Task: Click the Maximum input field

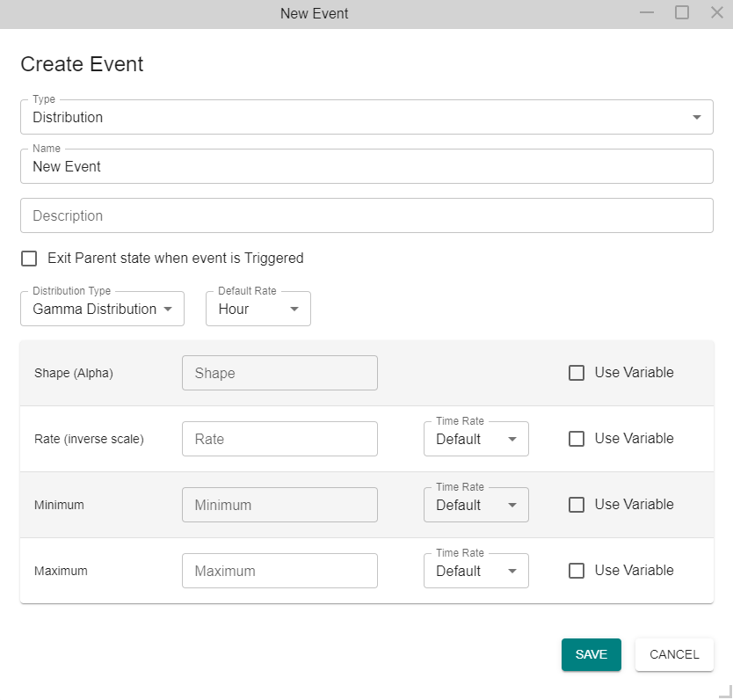Action: tap(279, 571)
